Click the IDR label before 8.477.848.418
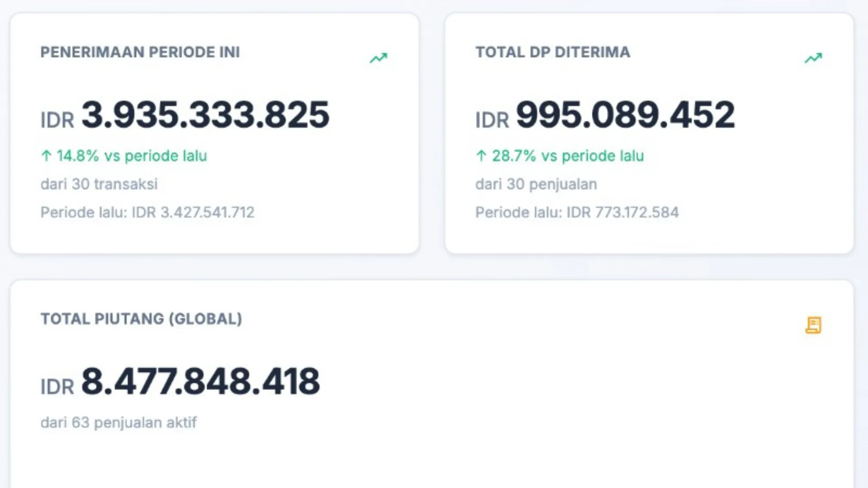868x488 pixels. tap(57, 387)
